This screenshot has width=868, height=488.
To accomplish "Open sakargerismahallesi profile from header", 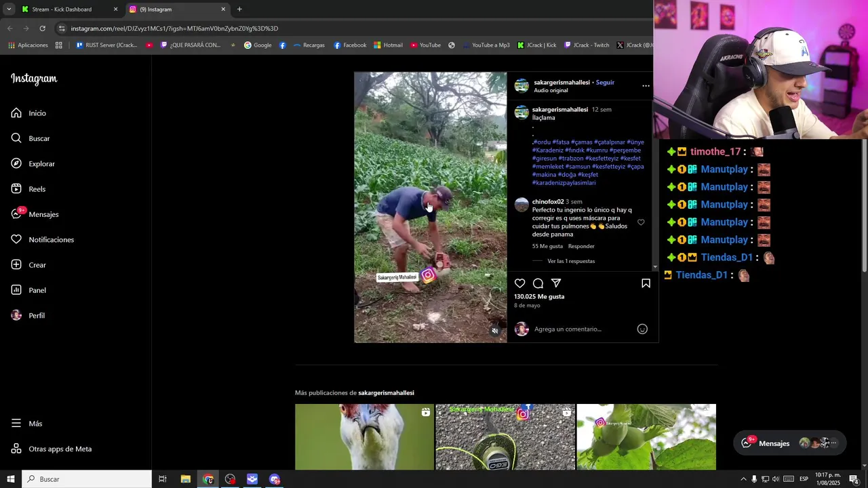I will pos(561,83).
